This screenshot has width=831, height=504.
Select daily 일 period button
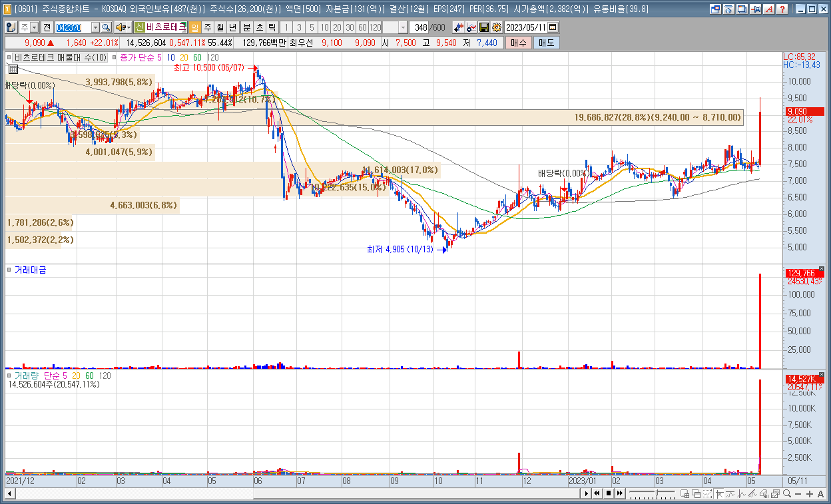(x=194, y=27)
